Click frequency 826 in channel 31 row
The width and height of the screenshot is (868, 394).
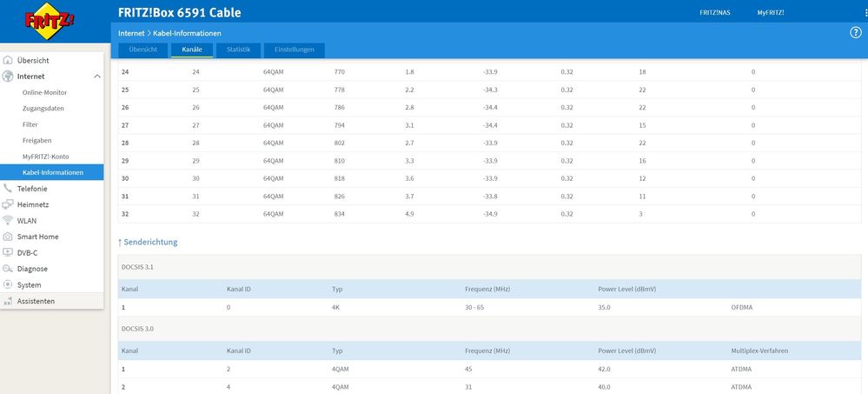pyautogui.click(x=340, y=197)
